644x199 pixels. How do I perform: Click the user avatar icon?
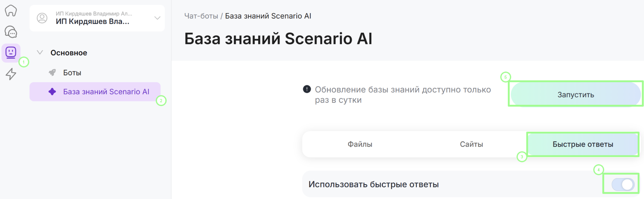(42, 18)
